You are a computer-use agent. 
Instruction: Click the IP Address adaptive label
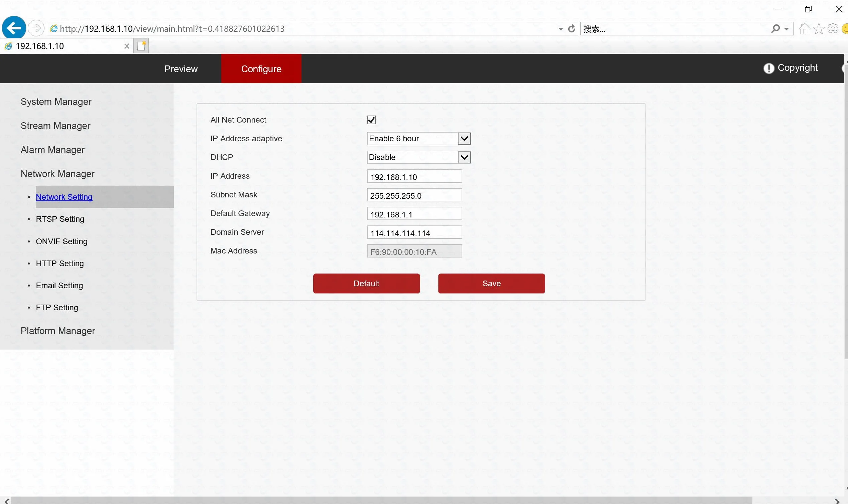[246, 139]
